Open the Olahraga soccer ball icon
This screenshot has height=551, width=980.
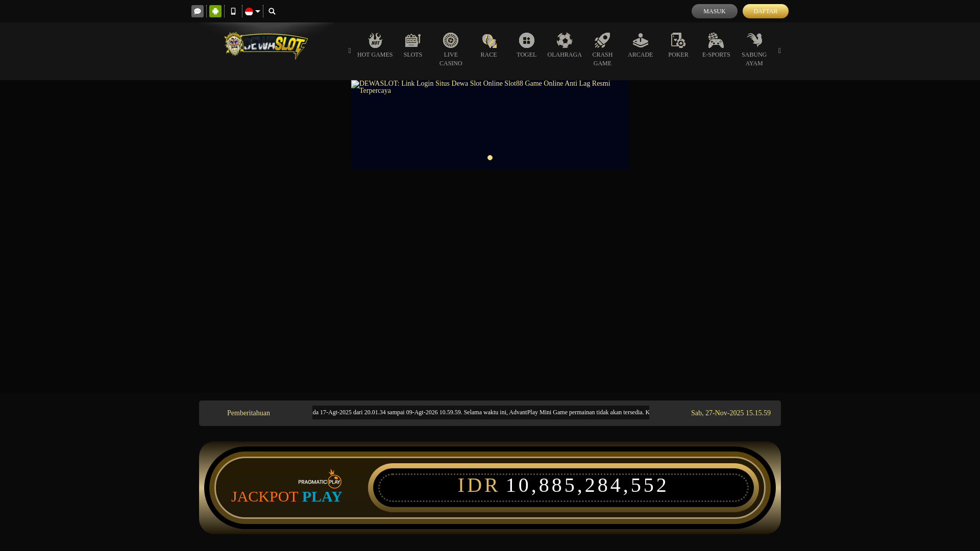[565, 40]
